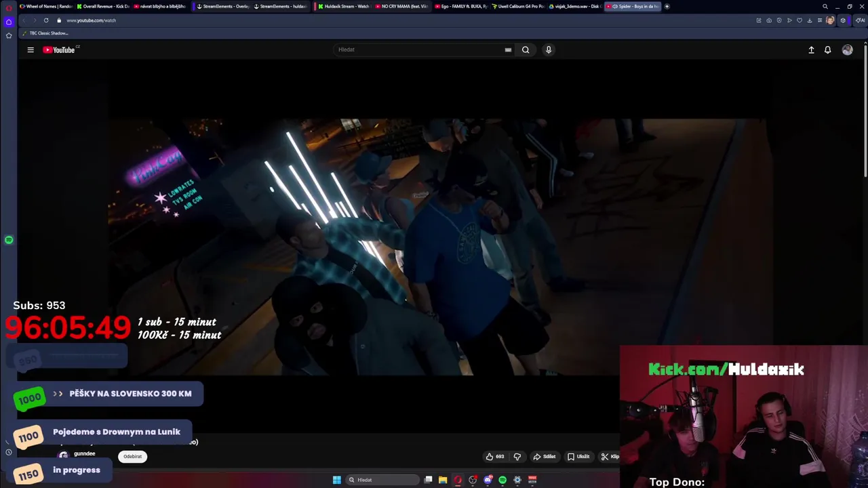Switch to Uwell Caliburn G4 Pro tab
The width and height of the screenshot is (868, 488).
(x=519, y=6)
